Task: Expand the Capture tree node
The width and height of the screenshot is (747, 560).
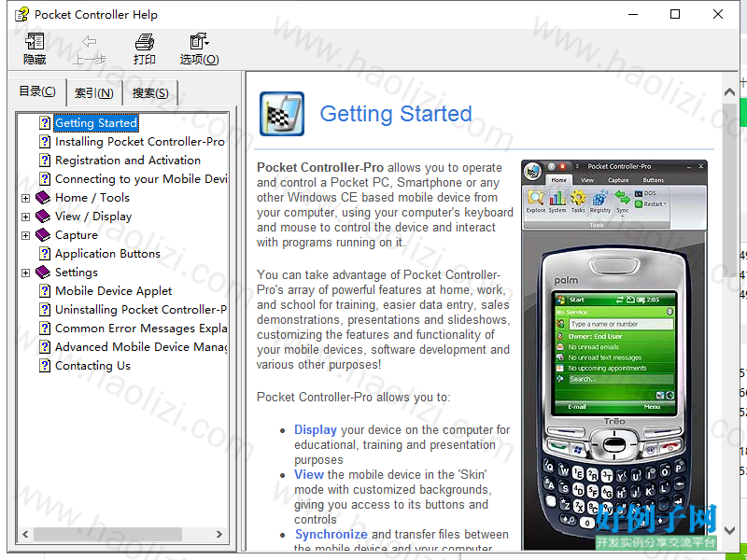Action: coord(26,235)
